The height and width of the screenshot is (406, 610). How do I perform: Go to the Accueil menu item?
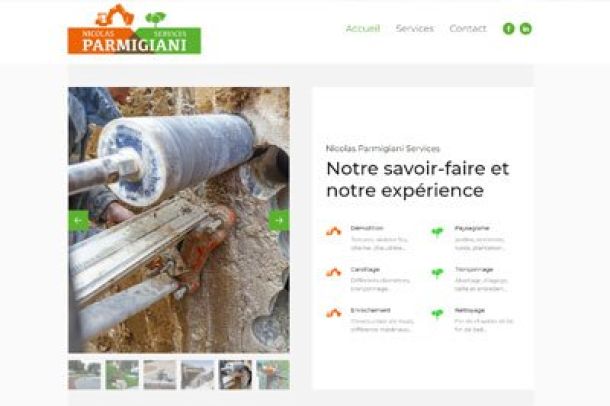[x=363, y=28]
